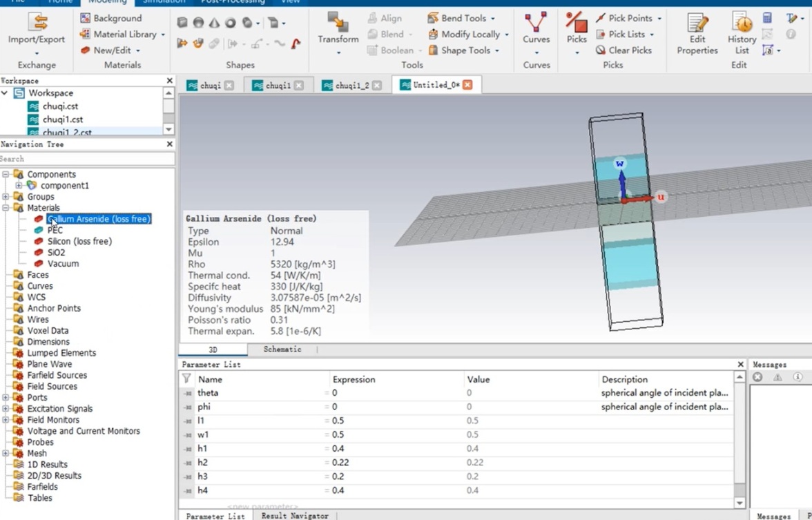Expand the component1 tree node
812x520 pixels.
(x=19, y=186)
